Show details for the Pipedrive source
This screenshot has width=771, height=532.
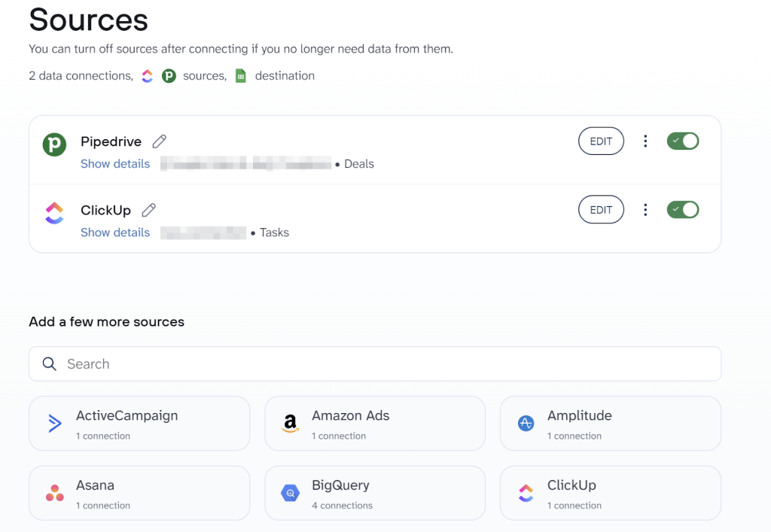(x=115, y=163)
